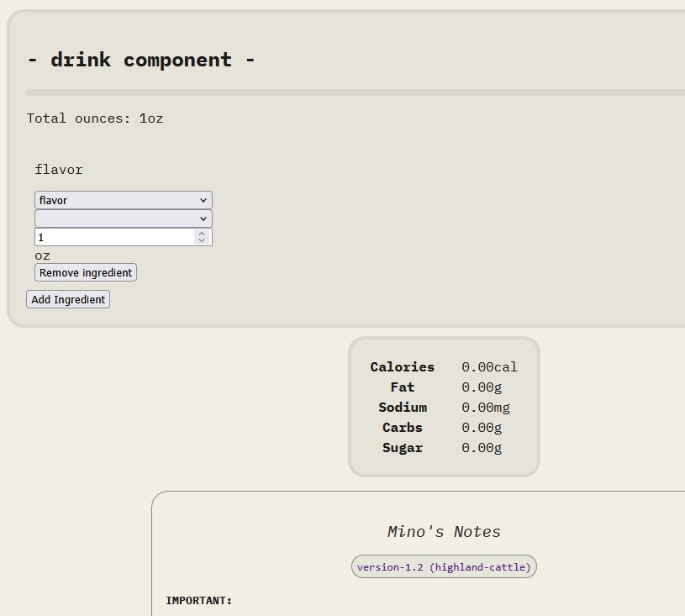Click the "drink component" heading
Viewport: 685px width, 616px height.
141,60
